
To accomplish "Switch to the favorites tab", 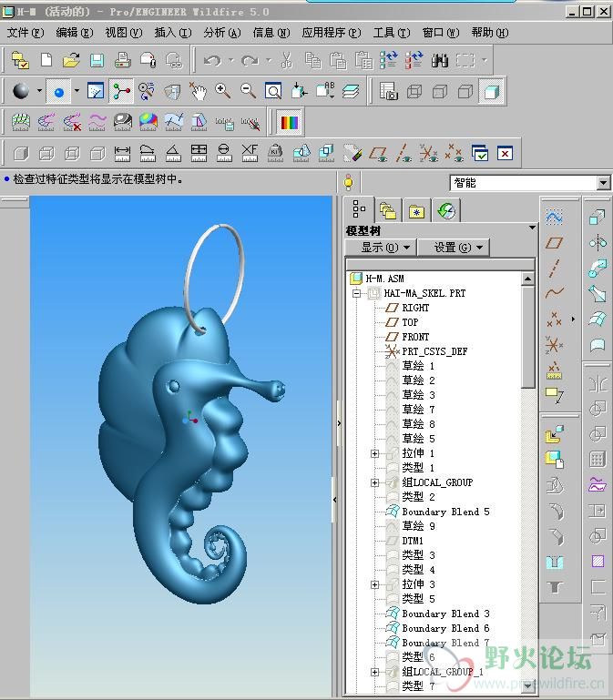I will (416, 210).
